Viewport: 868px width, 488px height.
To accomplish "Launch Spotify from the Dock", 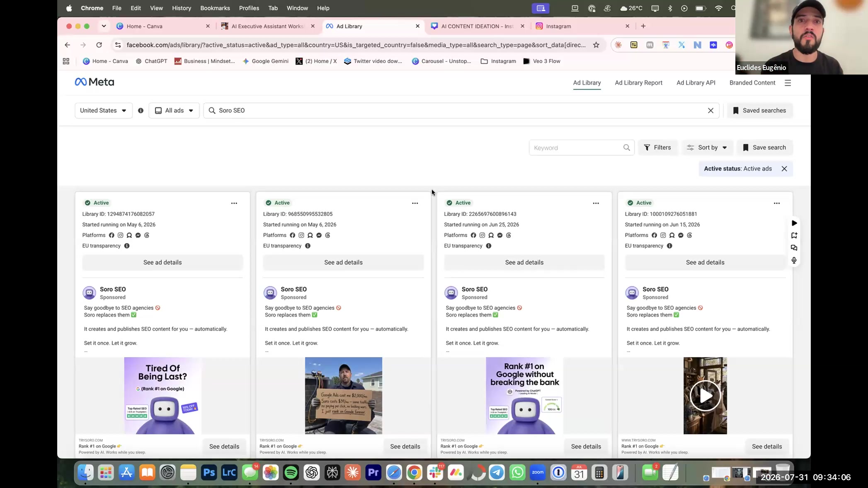I will click(291, 472).
